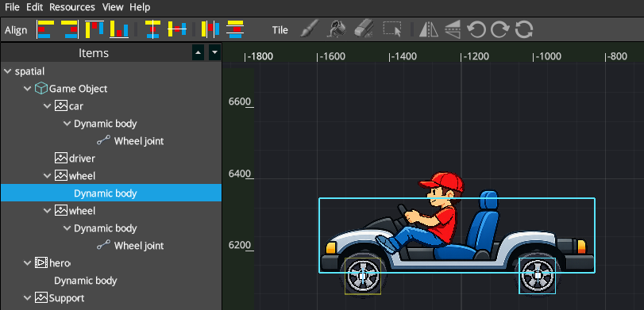Click joint icon of car's Wheel joint
Image resolution: width=644 pixels, height=310 pixels.
[x=103, y=140]
